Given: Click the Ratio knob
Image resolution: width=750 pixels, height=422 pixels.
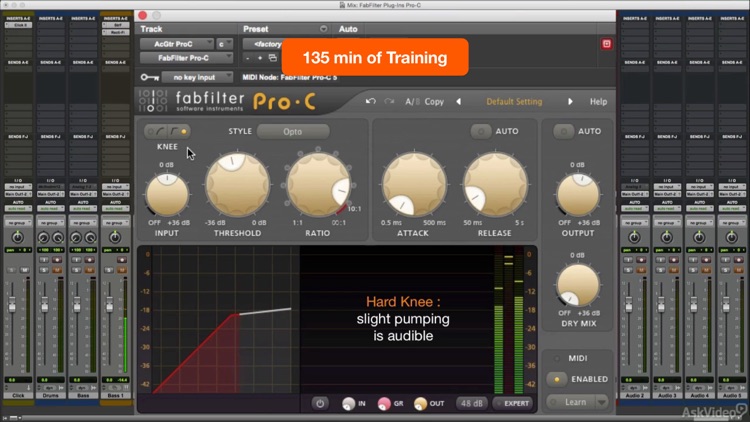Looking at the screenshot, I should pyautogui.click(x=319, y=185).
